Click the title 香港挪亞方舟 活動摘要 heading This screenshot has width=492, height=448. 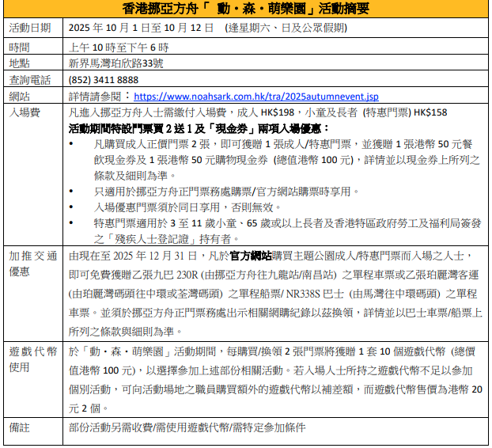pos(246,9)
